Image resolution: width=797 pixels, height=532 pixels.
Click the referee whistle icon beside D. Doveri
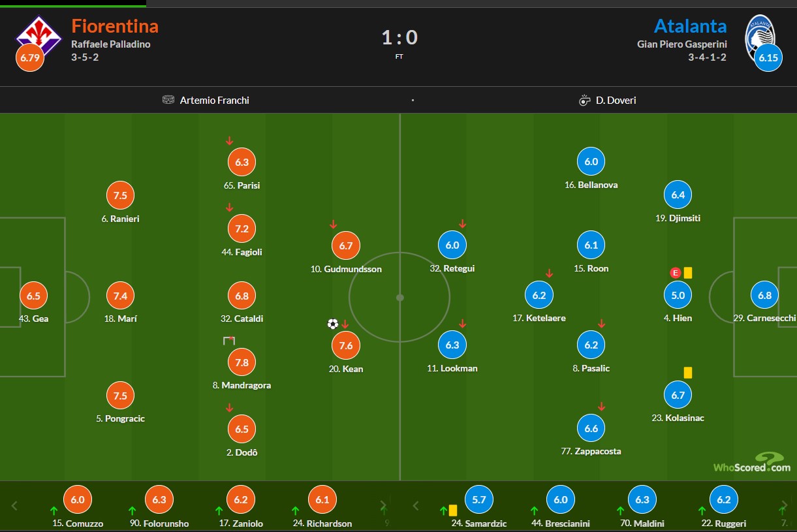(x=585, y=100)
